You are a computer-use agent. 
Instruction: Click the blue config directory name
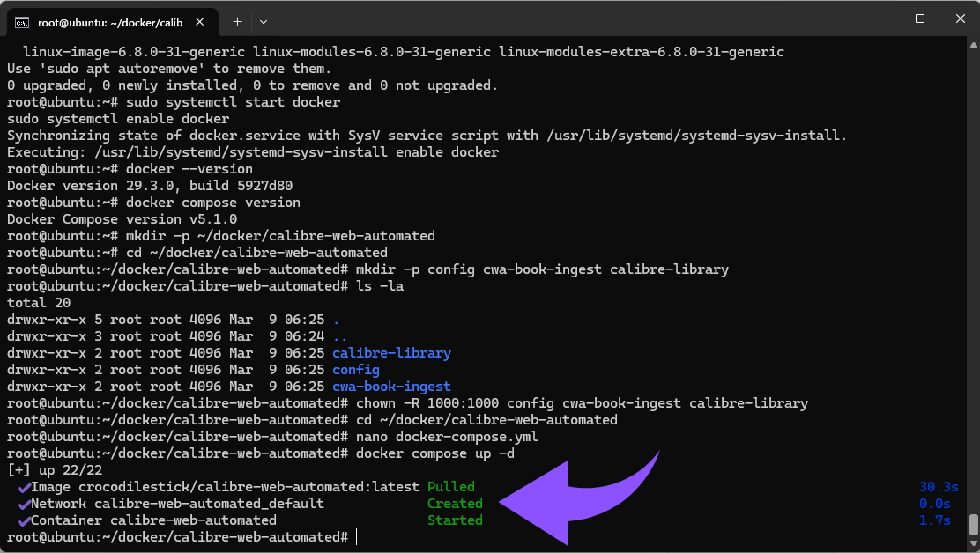click(355, 370)
